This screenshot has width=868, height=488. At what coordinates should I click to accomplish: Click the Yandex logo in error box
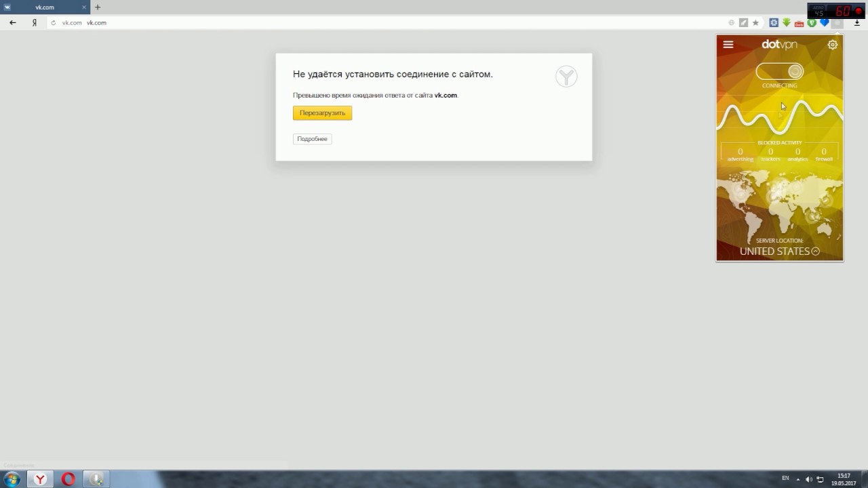pos(566,77)
